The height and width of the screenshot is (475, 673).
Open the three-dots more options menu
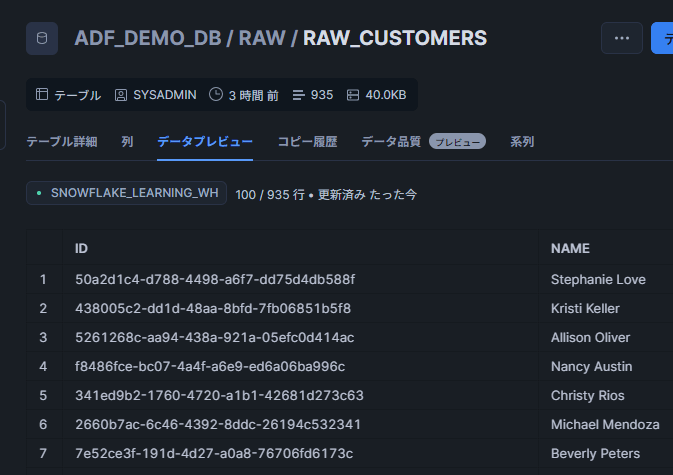(621, 38)
